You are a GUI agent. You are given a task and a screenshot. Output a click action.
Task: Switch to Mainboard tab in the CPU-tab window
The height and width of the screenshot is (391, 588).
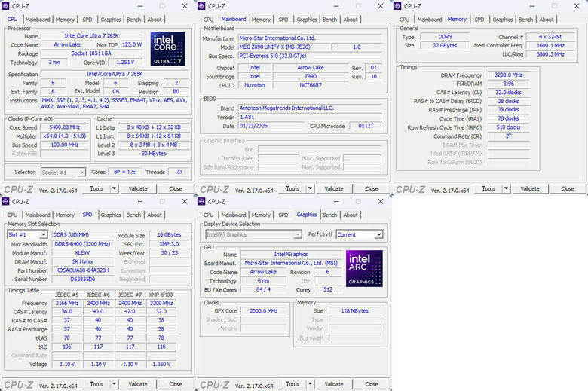click(38, 20)
